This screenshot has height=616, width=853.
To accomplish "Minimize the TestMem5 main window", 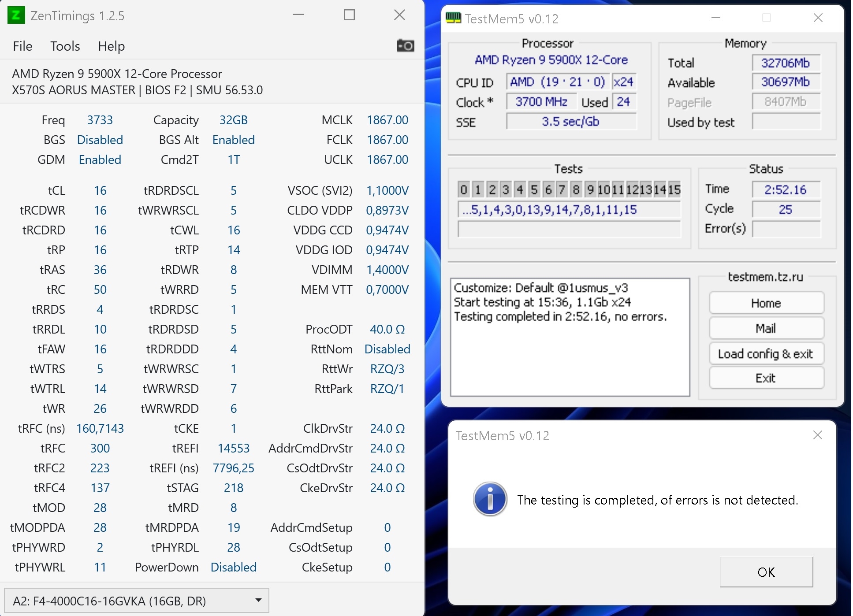I will click(716, 18).
